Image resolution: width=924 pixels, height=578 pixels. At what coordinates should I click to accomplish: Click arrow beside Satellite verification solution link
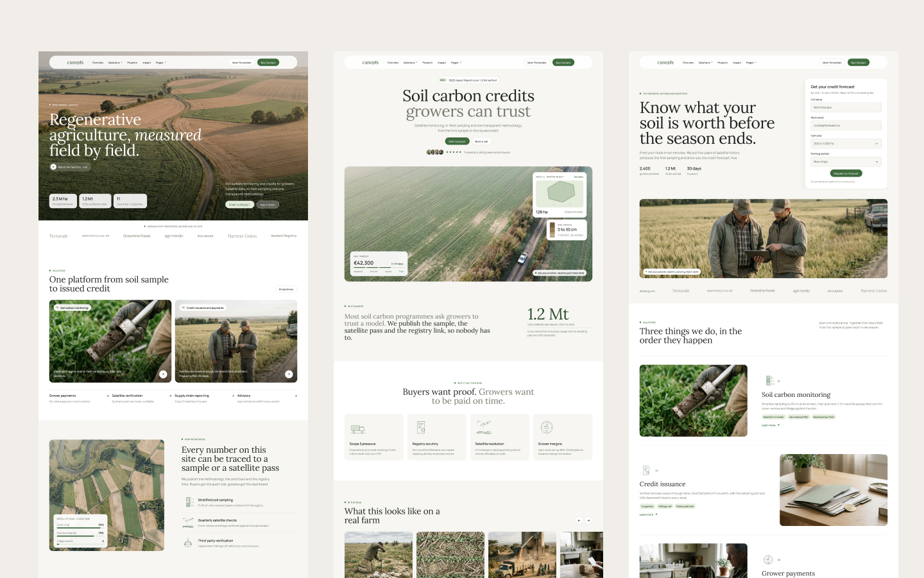point(170,396)
